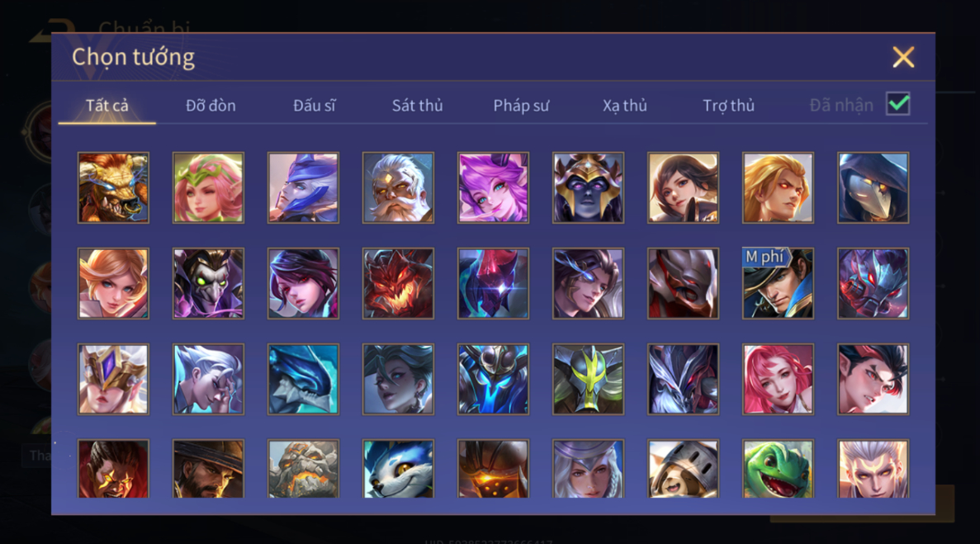
Task: Switch to the Đỡ đòn tab
Action: click(x=211, y=105)
